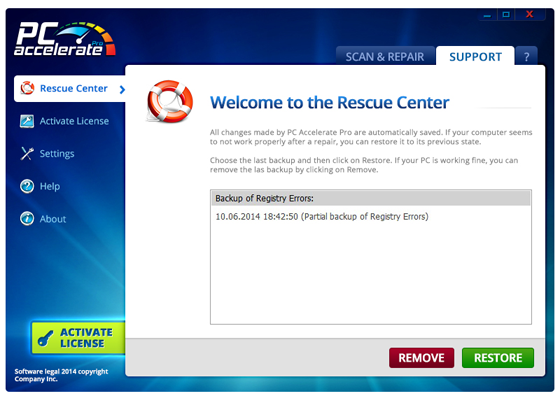Click the PC Accelerate Pro logo
The image size is (560, 400).
(x=65, y=39)
